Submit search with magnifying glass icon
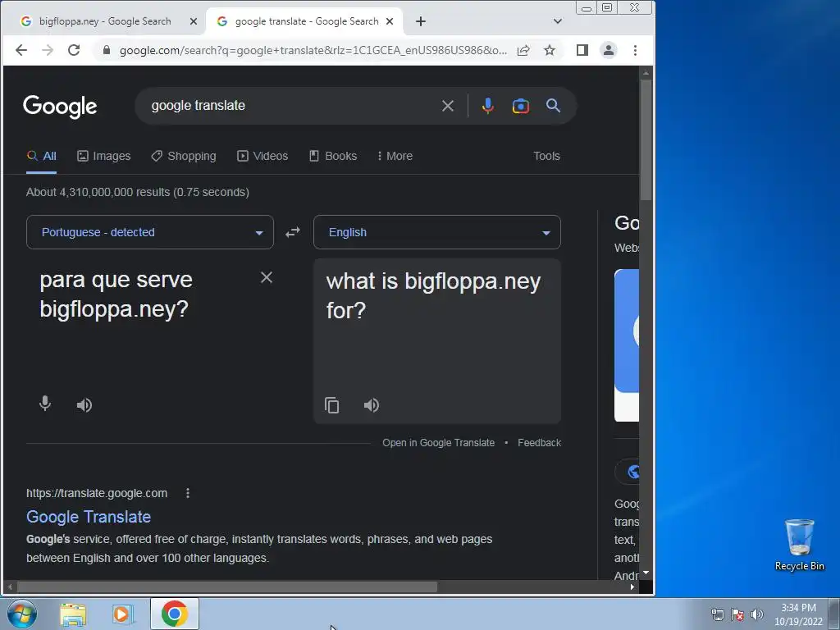840x630 pixels. click(554, 106)
